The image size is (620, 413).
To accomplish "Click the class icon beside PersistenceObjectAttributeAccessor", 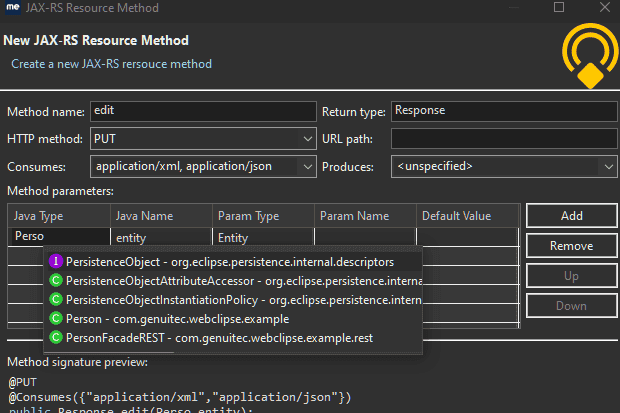I will click(56, 280).
